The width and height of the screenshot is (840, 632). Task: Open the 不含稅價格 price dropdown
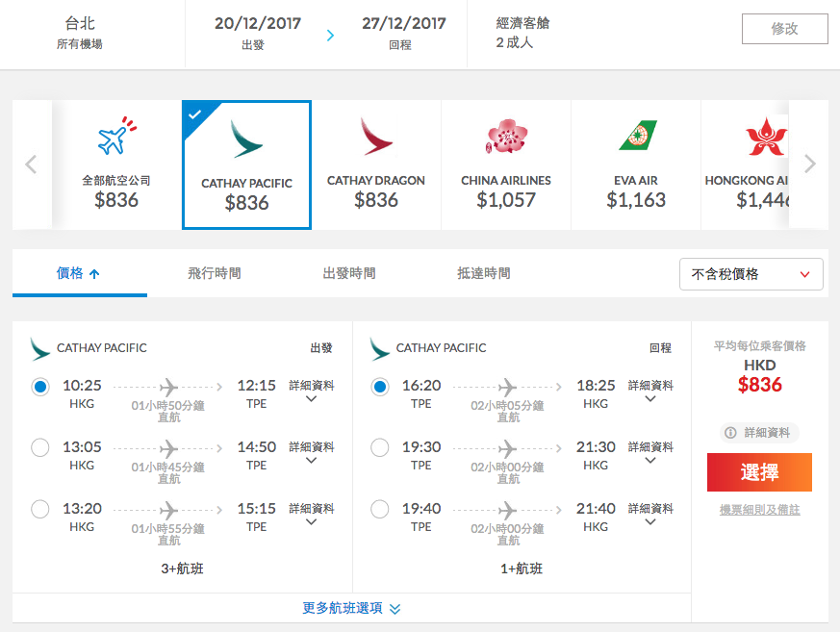point(751,274)
